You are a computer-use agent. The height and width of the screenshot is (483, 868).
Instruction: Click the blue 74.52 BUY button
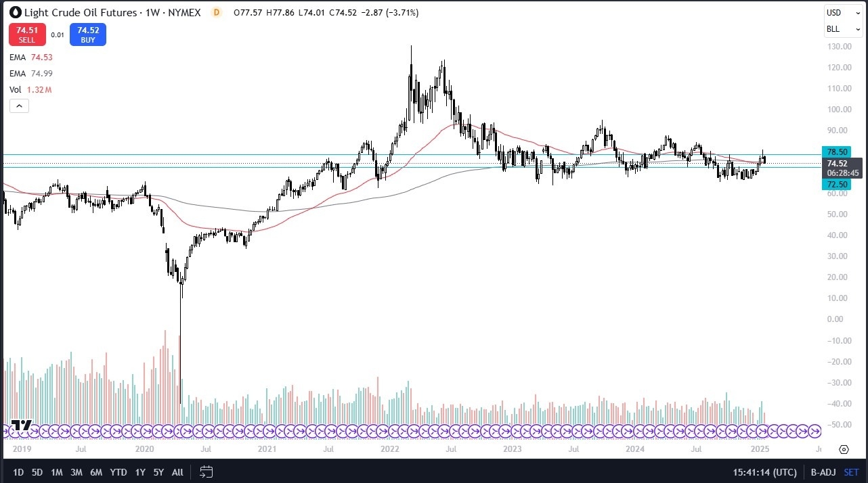point(87,34)
